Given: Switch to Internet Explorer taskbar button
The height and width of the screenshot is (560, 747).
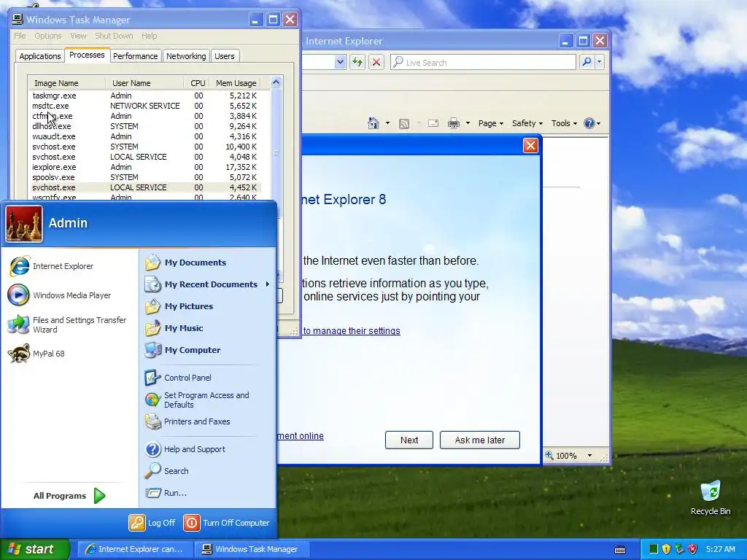Looking at the screenshot, I should (135, 549).
